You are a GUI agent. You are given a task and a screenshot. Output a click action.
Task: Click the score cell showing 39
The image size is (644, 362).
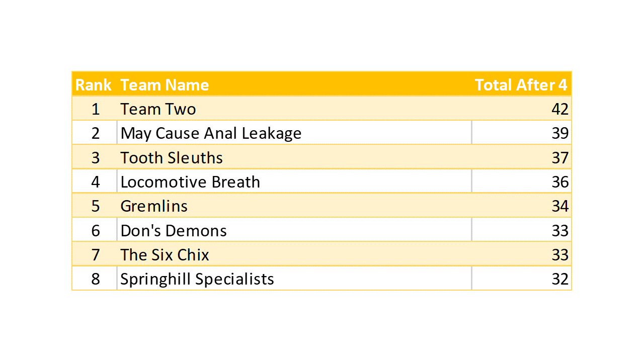point(559,133)
